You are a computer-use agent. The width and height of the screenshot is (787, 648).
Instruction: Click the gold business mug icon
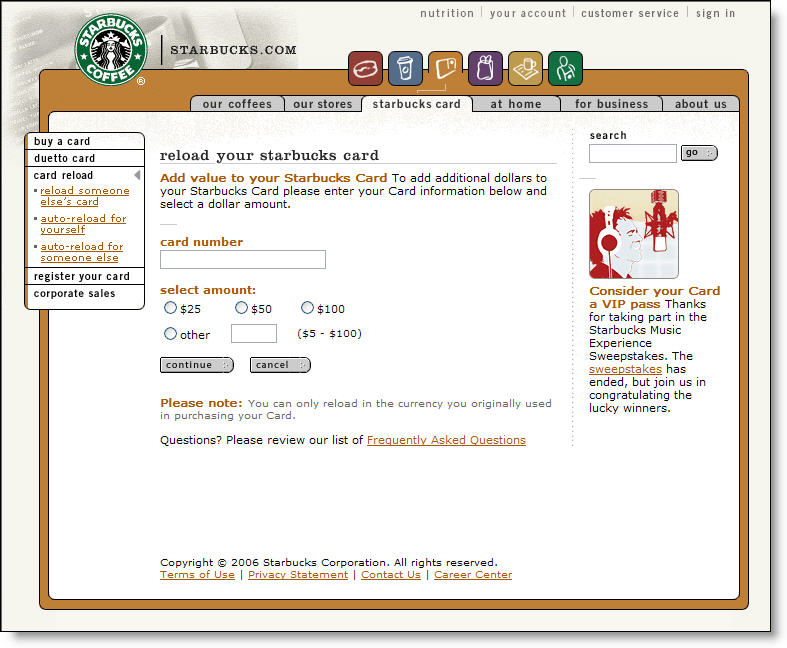coord(526,68)
